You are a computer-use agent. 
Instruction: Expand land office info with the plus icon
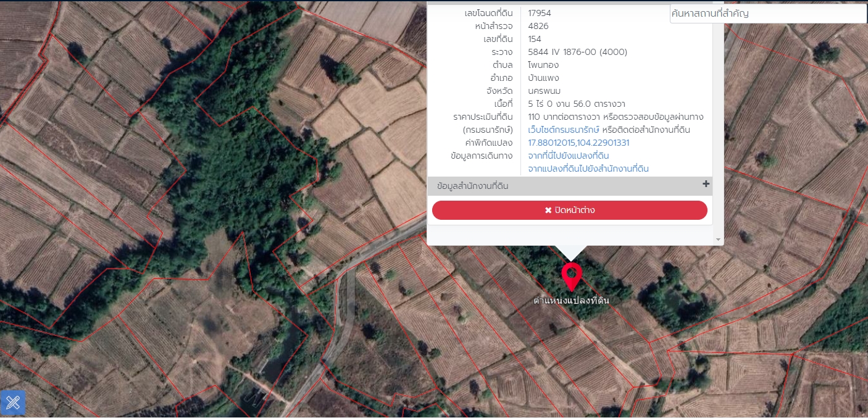pos(706,184)
